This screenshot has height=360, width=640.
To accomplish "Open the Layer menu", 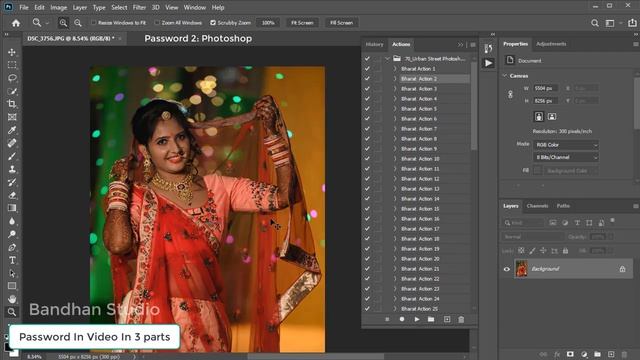I will [80, 7].
